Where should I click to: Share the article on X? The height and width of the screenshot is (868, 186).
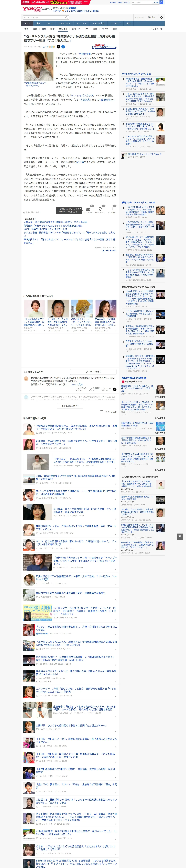[58, 47]
